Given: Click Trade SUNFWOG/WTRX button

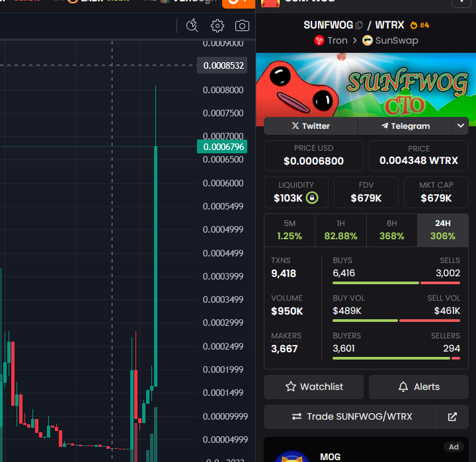Looking at the screenshot, I should [350, 416].
